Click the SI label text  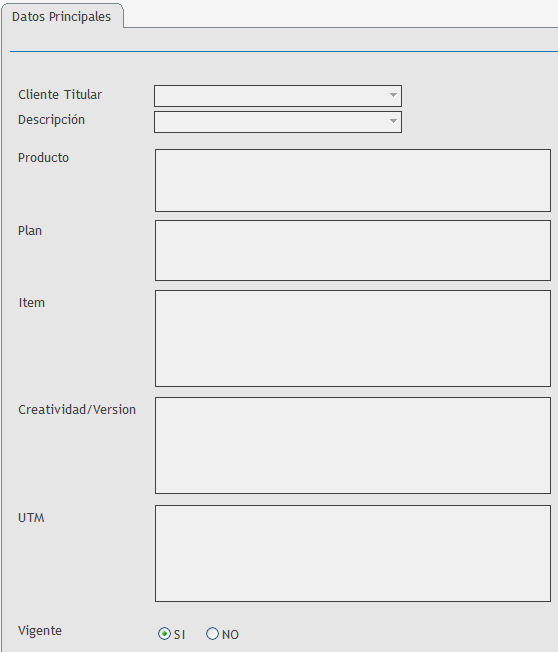[179, 635]
